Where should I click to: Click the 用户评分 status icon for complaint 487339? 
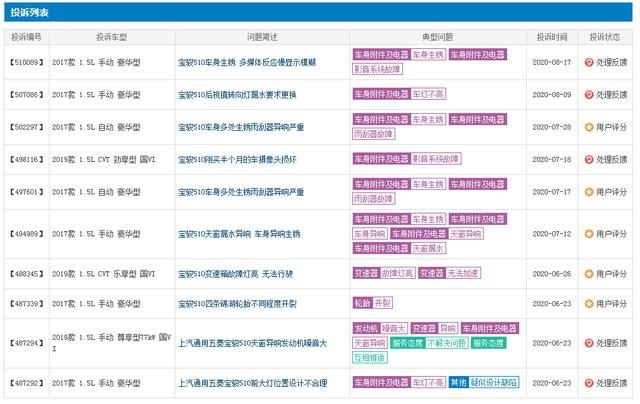(589, 304)
